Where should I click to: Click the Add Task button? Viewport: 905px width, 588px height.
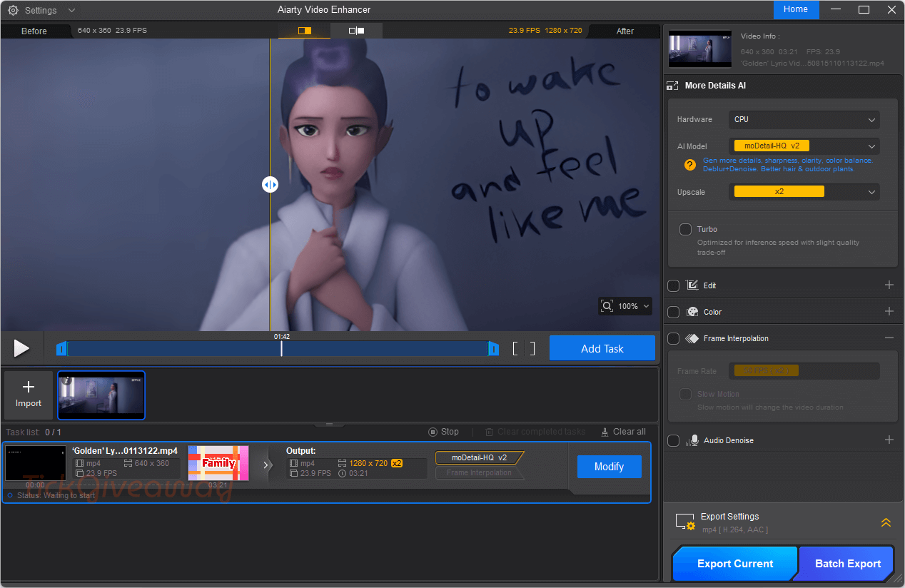tap(602, 348)
